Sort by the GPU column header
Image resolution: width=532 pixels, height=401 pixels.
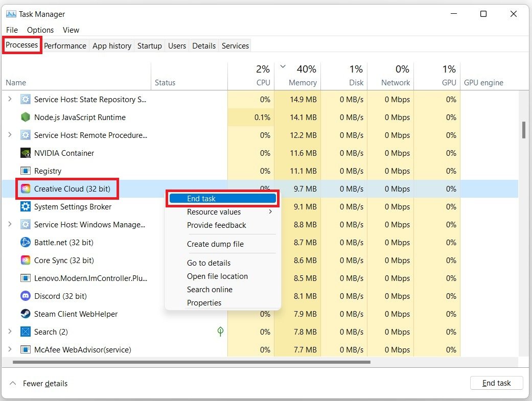437,76
